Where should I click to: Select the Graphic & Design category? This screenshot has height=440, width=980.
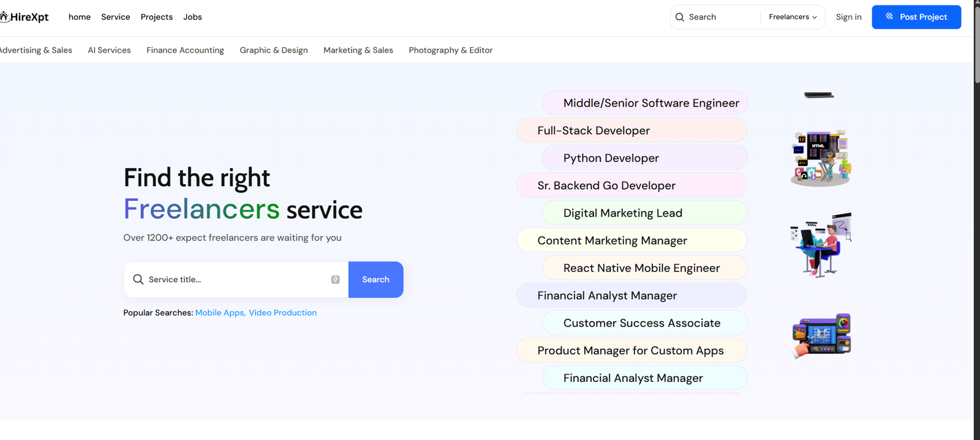274,50
